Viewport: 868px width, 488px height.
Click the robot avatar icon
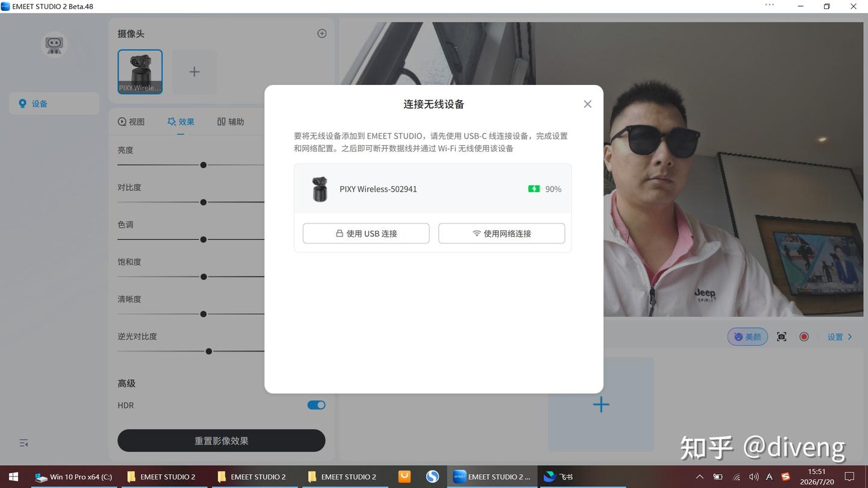pyautogui.click(x=54, y=45)
